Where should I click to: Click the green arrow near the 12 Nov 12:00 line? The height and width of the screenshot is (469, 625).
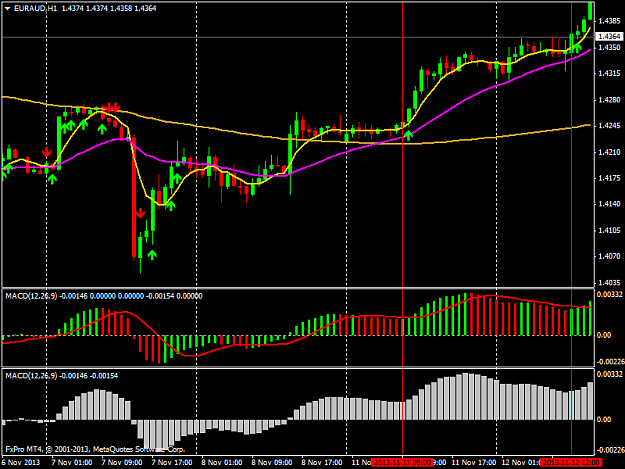[576, 47]
